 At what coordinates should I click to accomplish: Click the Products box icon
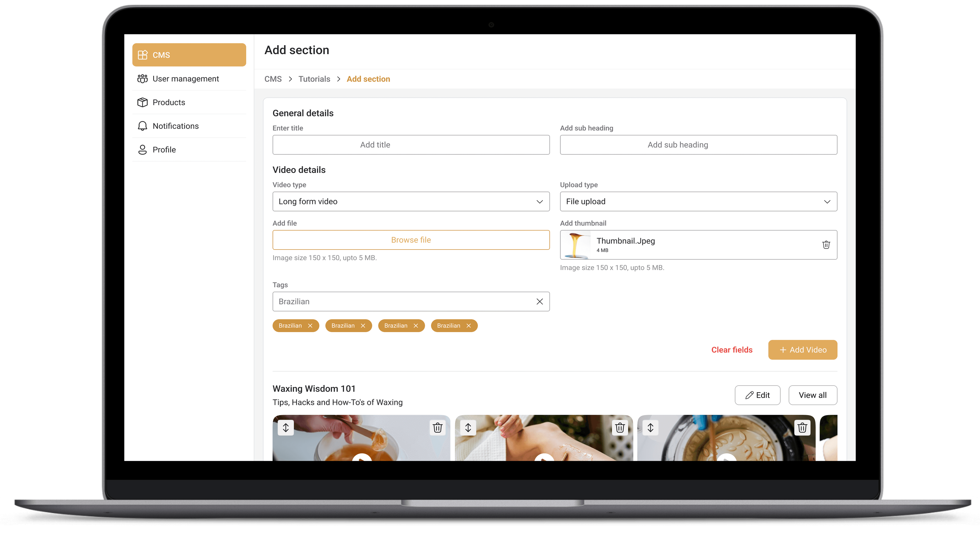pos(142,102)
